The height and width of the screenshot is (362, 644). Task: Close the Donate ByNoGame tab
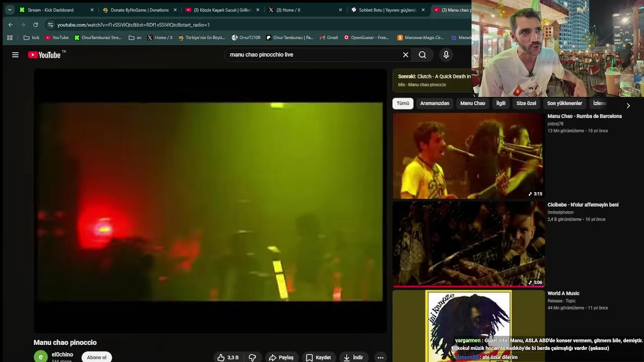(175, 10)
